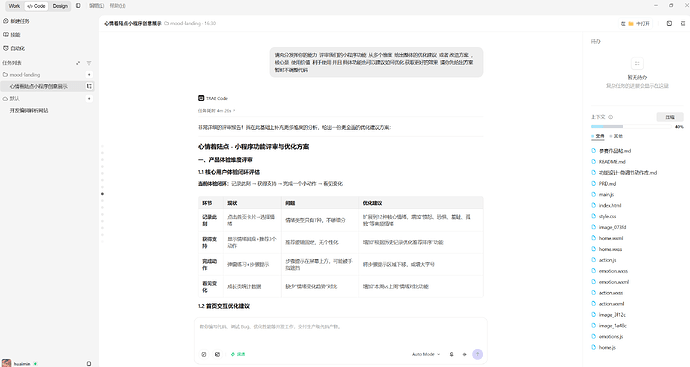
Task: Open main.js in context list
Action: click(x=606, y=195)
